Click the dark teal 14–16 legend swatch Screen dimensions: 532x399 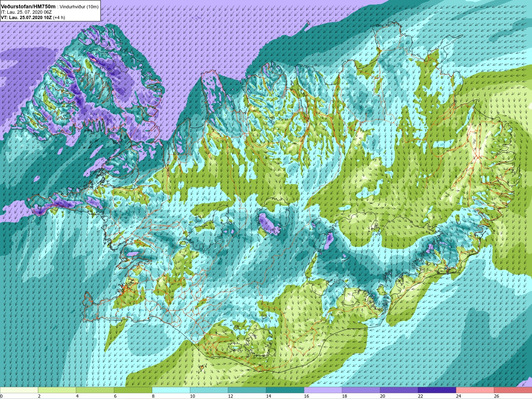(285, 390)
